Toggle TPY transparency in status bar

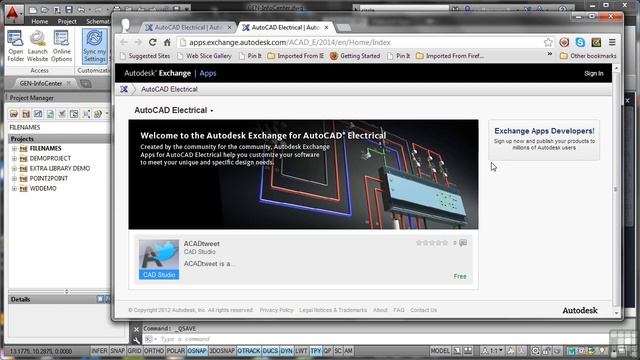(316, 351)
